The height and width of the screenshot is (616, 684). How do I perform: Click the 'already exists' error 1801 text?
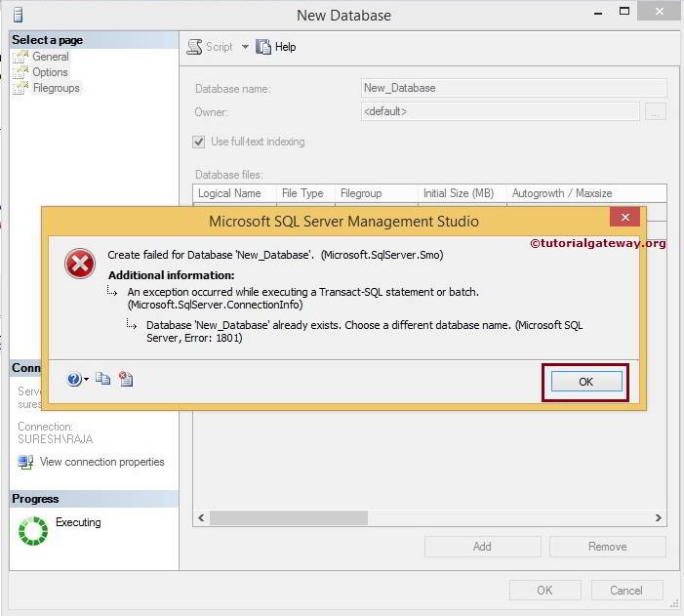click(x=364, y=331)
